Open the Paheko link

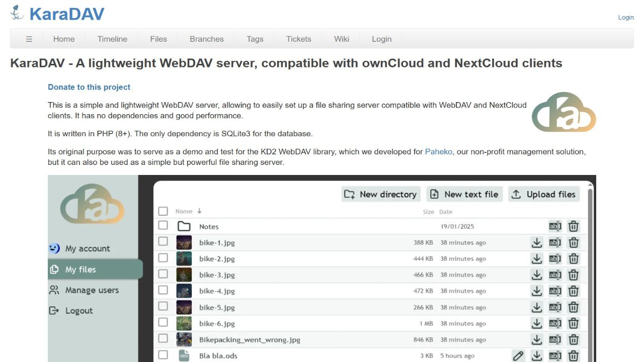pos(439,151)
